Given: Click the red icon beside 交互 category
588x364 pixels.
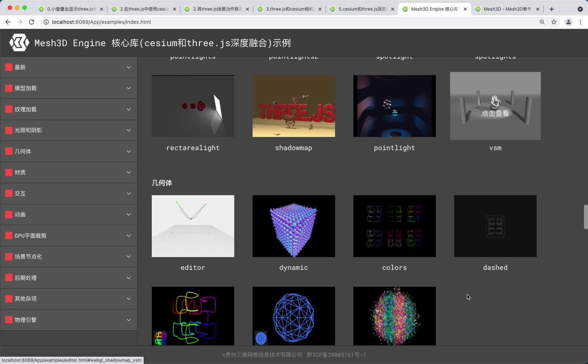Looking at the screenshot, I should pos(8,193).
